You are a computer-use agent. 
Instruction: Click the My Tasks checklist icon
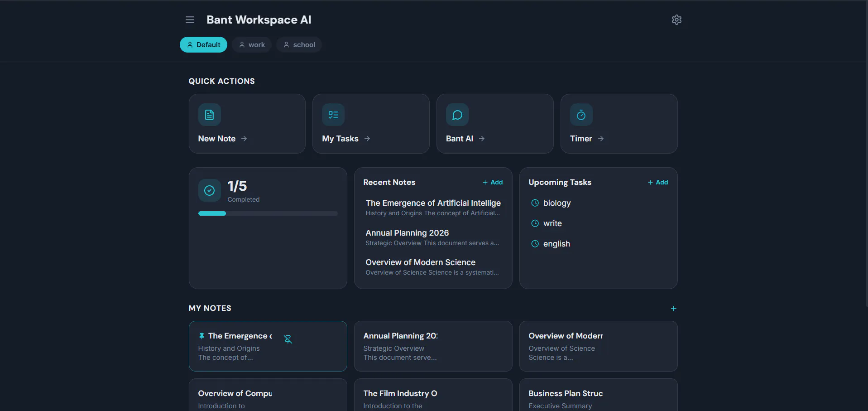point(333,115)
